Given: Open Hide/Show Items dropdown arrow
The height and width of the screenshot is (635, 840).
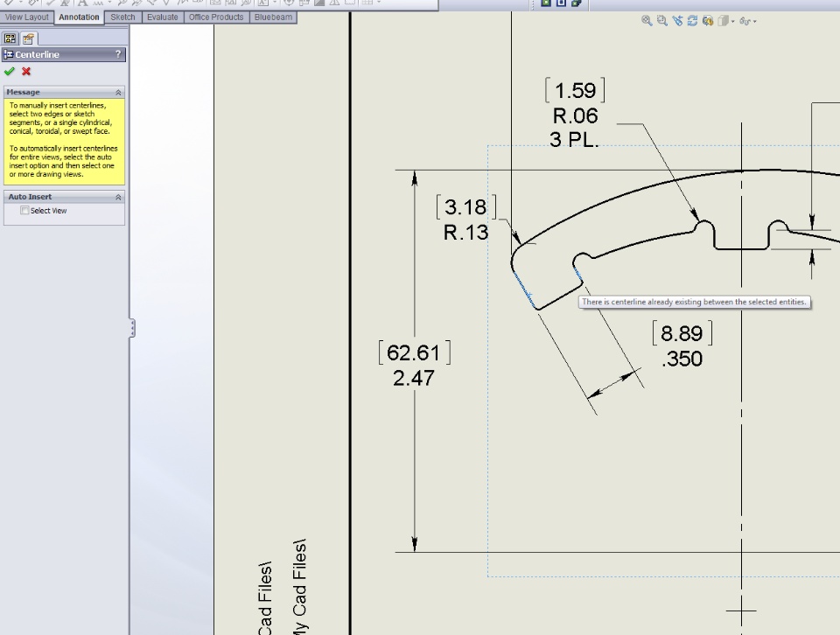Looking at the screenshot, I should click(x=755, y=21).
